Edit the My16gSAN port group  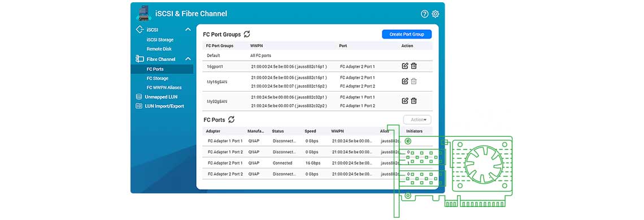pos(405,81)
